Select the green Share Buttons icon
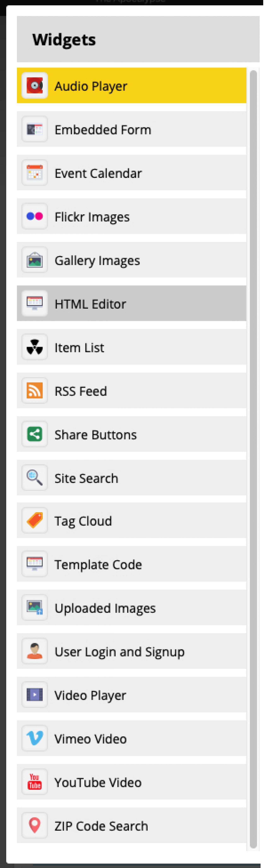Viewport: 265px width, 868px height. [34, 434]
